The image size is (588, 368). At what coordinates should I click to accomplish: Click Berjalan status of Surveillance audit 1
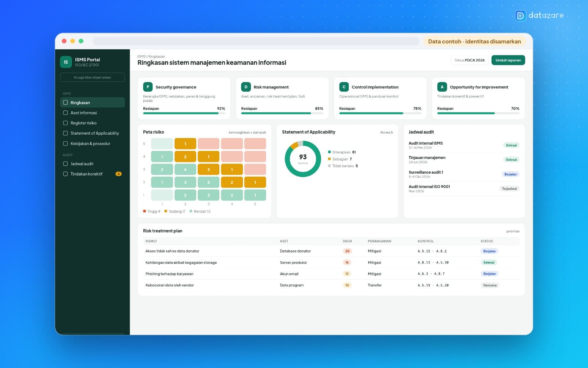point(510,174)
